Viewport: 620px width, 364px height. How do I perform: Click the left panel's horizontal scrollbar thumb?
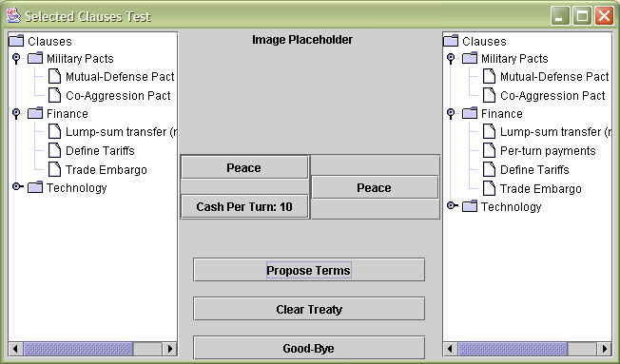[x=78, y=349]
